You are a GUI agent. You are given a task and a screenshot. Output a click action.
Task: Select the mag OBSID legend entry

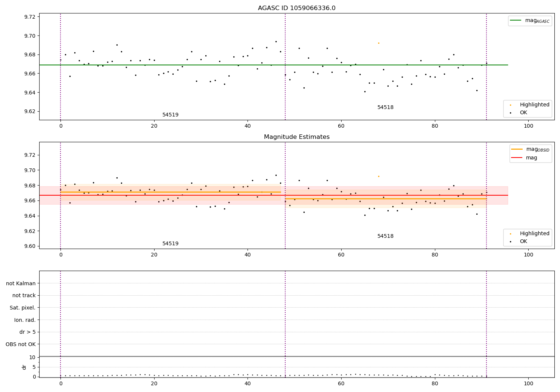click(x=531, y=149)
